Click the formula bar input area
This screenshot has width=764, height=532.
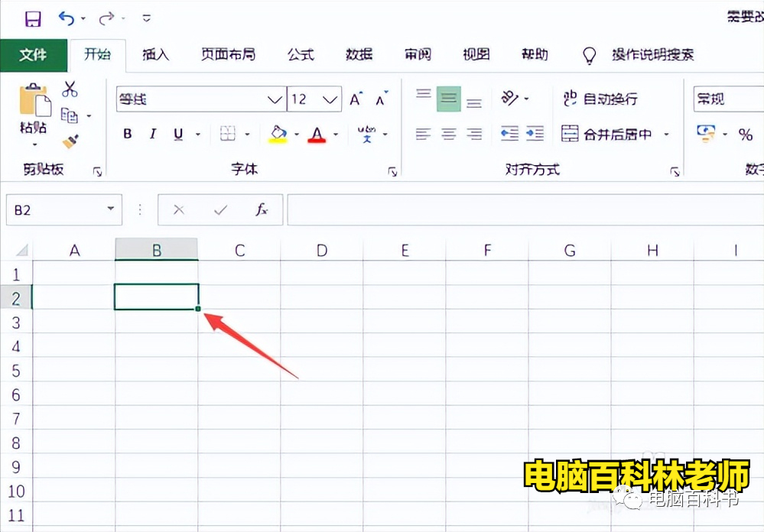pyautogui.click(x=525, y=210)
